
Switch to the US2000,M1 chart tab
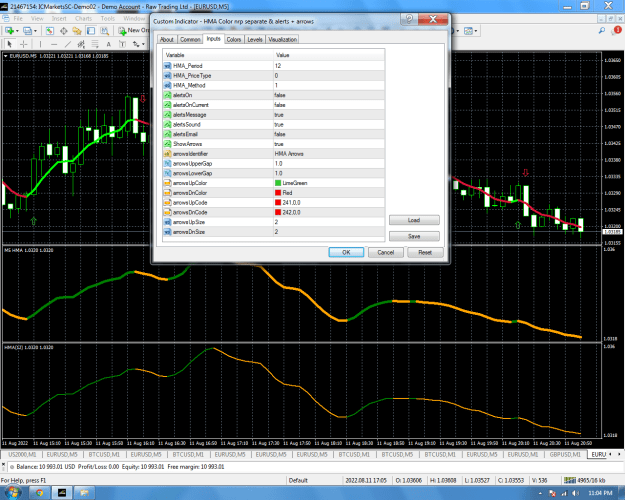(22, 455)
